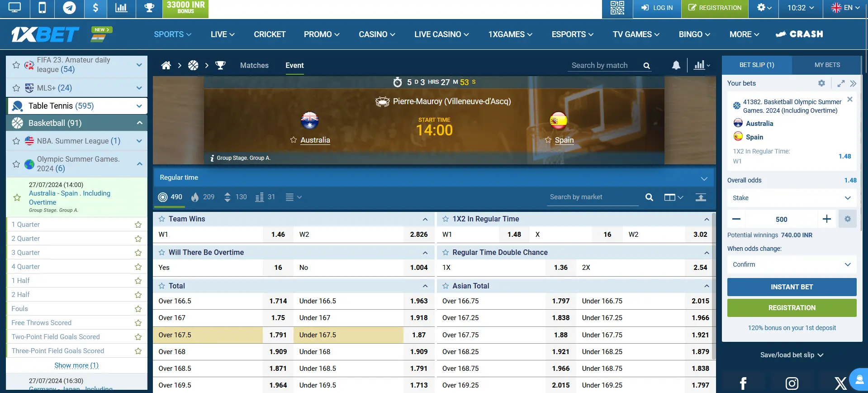Favorite the MLS+ league

tap(16, 88)
